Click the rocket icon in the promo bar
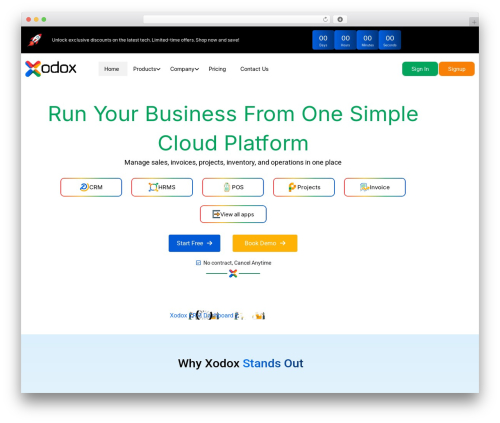Viewport: 500px width, 423px height. tap(35, 40)
